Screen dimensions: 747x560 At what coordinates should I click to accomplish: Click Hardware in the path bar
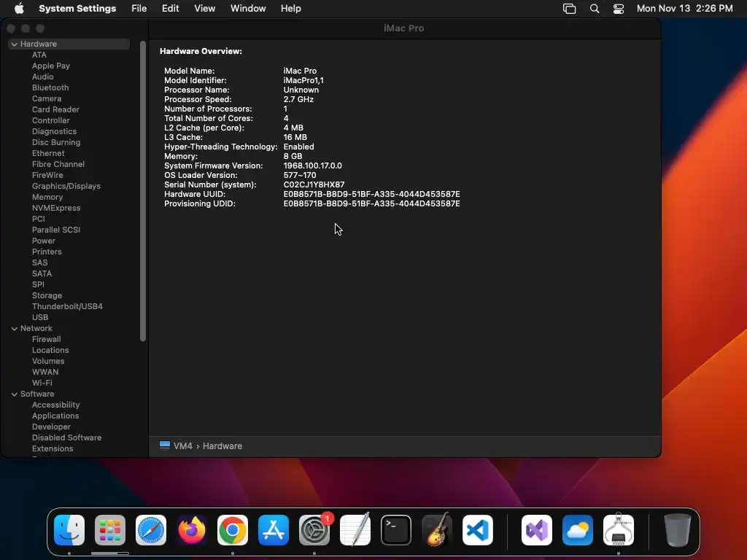click(222, 446)
